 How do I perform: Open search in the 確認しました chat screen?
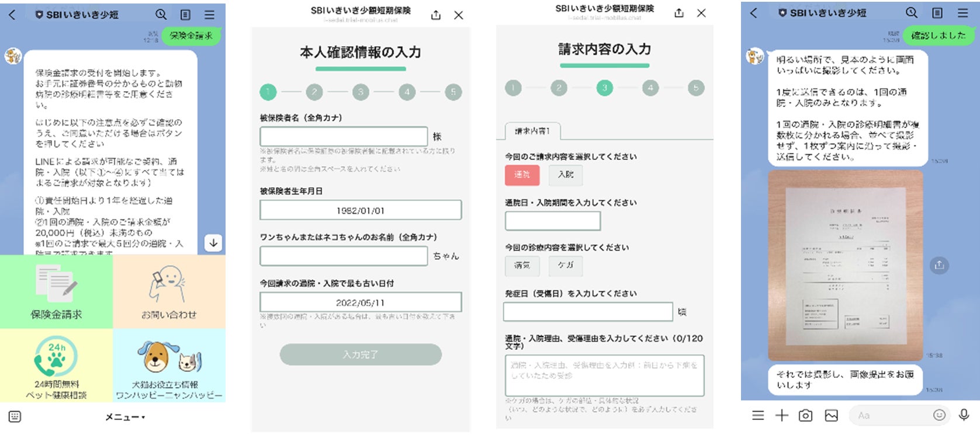[x=912, y=13]
